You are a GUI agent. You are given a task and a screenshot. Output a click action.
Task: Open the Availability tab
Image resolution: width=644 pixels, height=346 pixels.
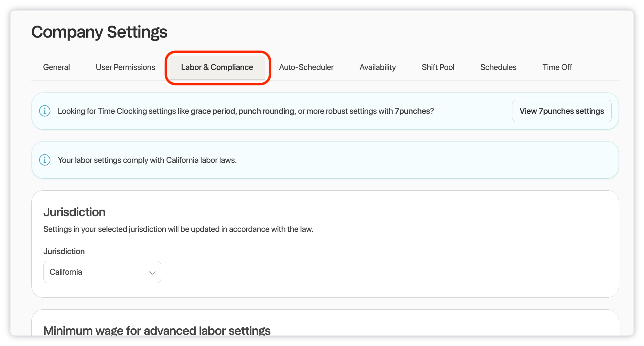378,67
